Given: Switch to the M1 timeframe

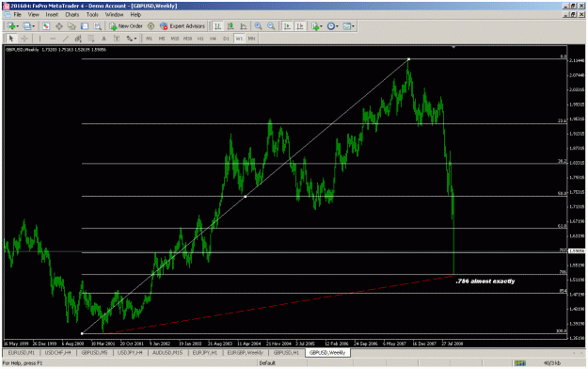Looking at the screenshot, I should [149, 39].
